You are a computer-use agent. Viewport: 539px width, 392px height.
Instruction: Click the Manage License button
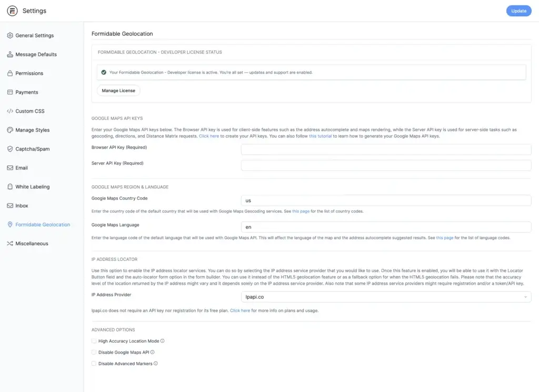(x=118, y=90)
